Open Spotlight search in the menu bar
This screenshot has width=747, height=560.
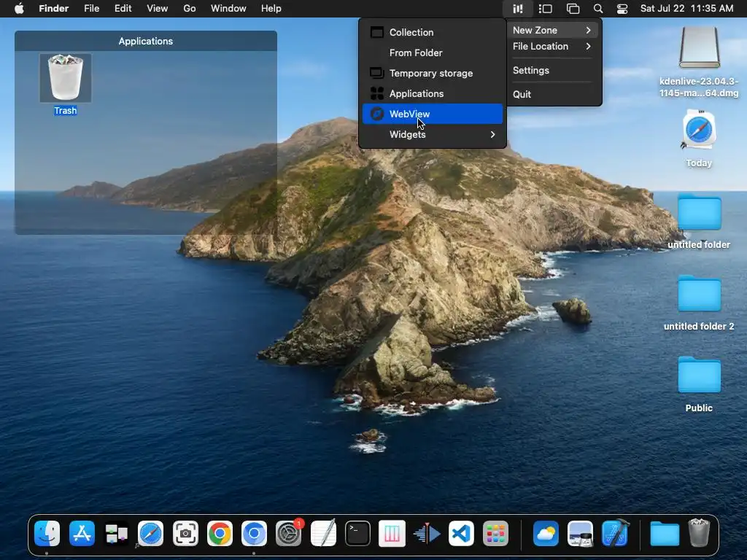pyautogui.click(x=598, y=9)
